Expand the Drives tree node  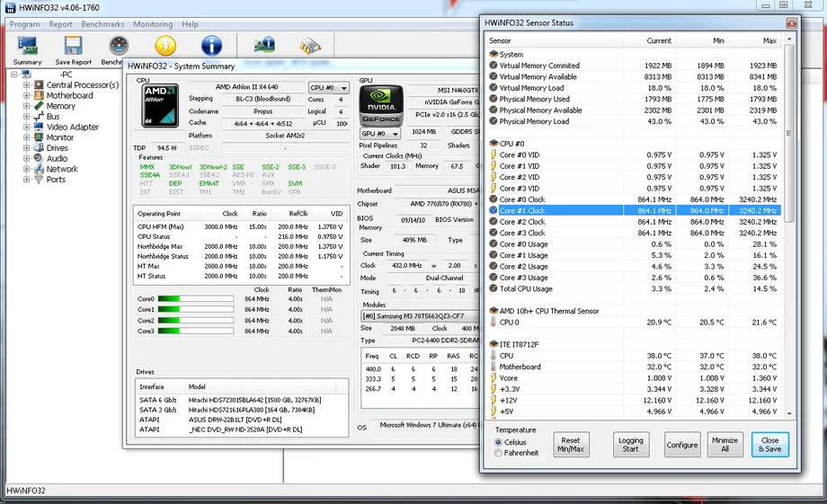click(x=26, y=148)
